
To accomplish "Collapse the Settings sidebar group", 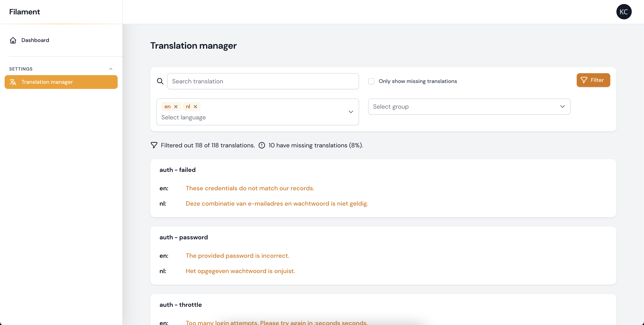I will tap(111, 69).
